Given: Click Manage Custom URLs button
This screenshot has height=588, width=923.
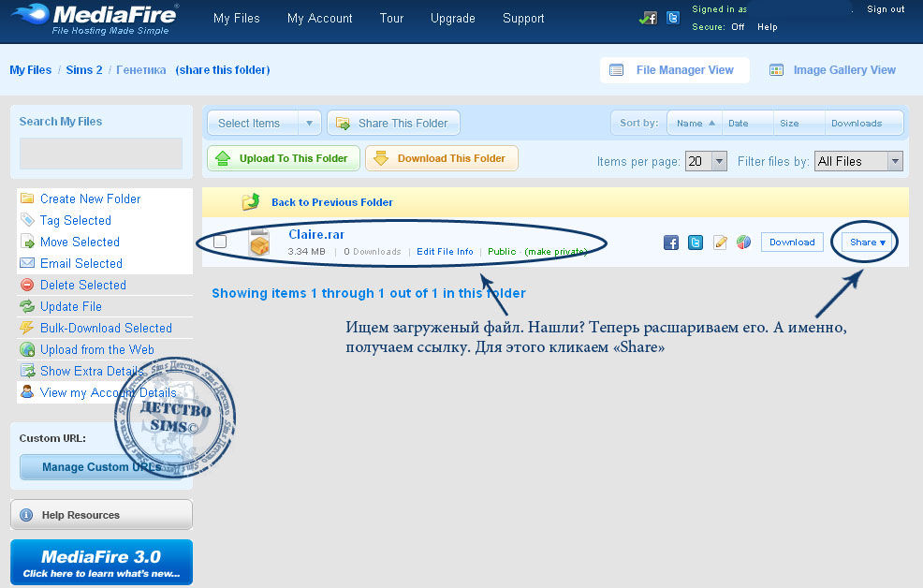Looking at the screenshot, I should [x=101, y=467].
